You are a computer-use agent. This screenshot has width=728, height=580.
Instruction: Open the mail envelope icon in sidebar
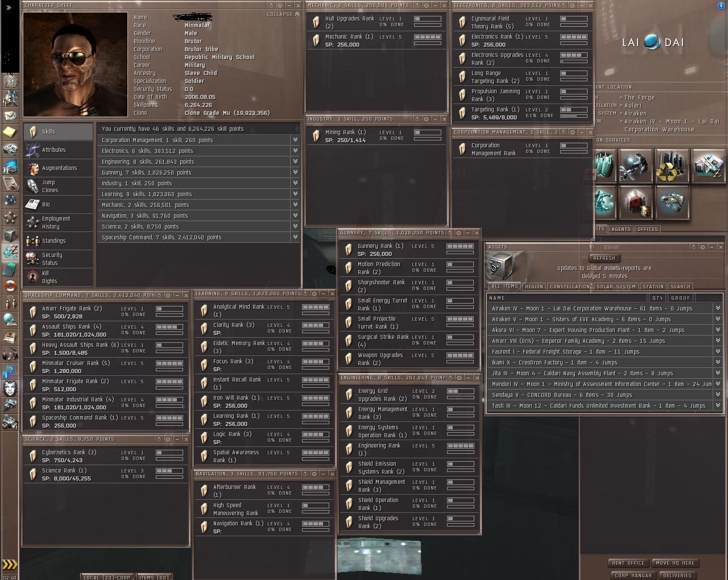10,115
